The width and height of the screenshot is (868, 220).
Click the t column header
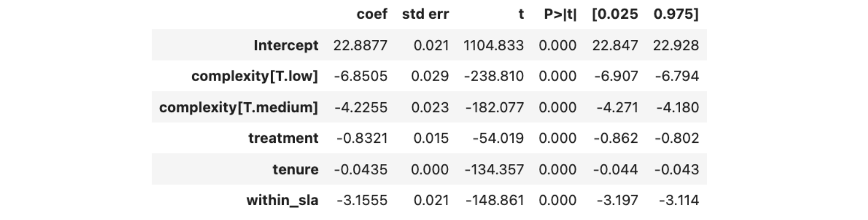tap(521, 14)
